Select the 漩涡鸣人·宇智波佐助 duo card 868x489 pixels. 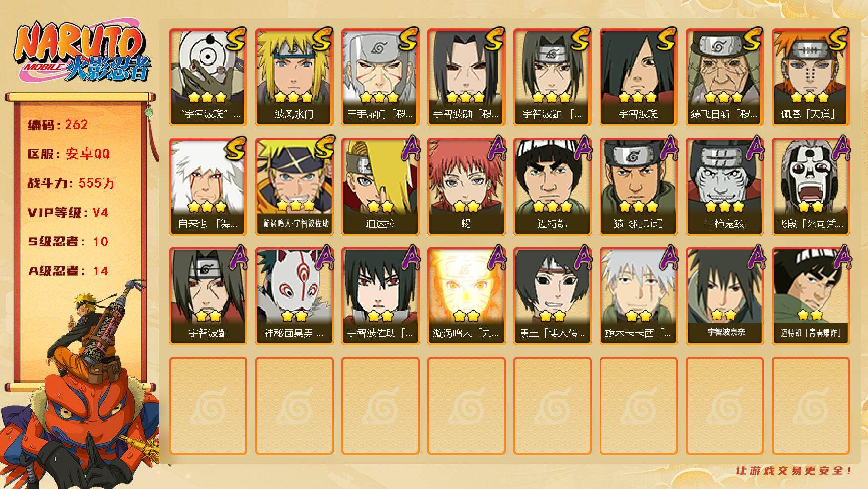(294, 187)
